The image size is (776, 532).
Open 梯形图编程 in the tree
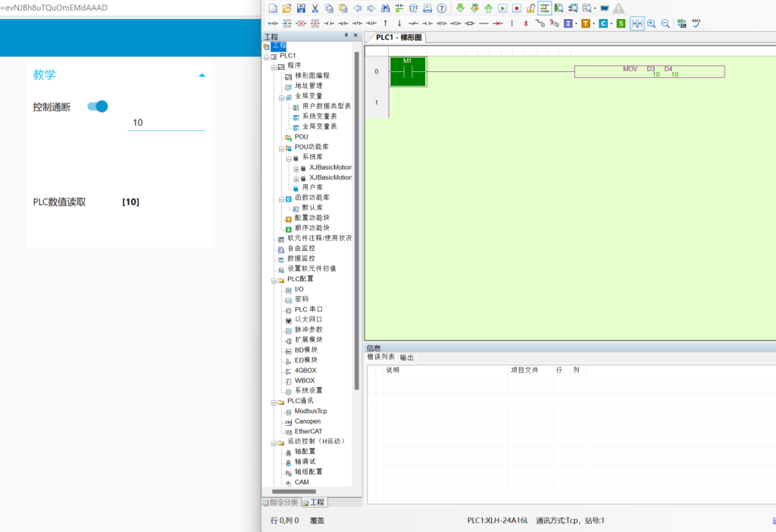311,76
